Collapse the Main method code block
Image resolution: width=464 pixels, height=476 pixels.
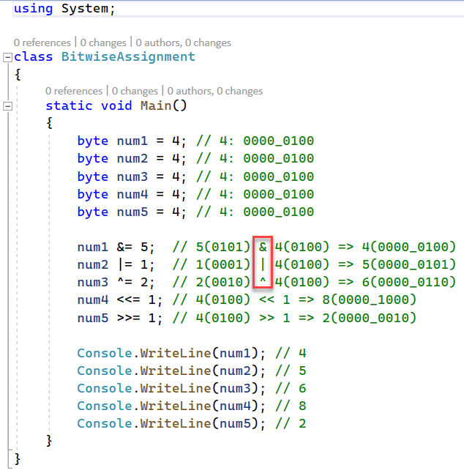(x=7, y=105)
